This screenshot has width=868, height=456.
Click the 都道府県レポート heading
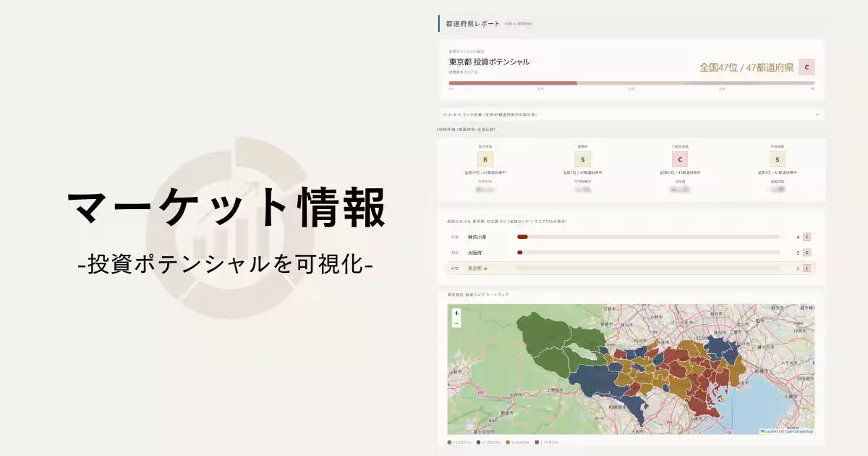(473, 24)
